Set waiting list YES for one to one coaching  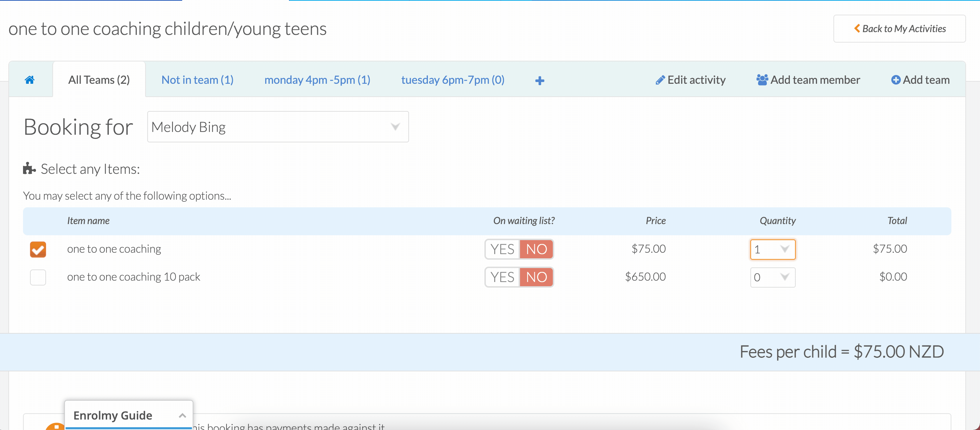[502, 249]
